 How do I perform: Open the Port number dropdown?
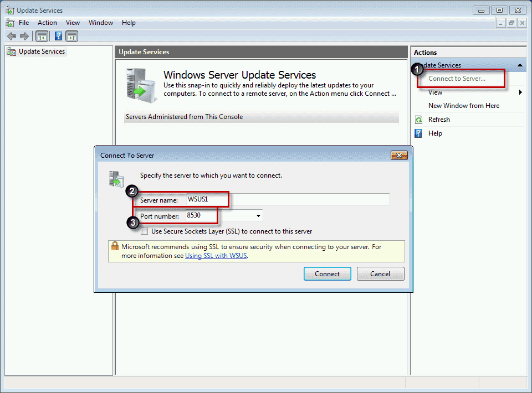pyautogui.click(x=258, y=215)
